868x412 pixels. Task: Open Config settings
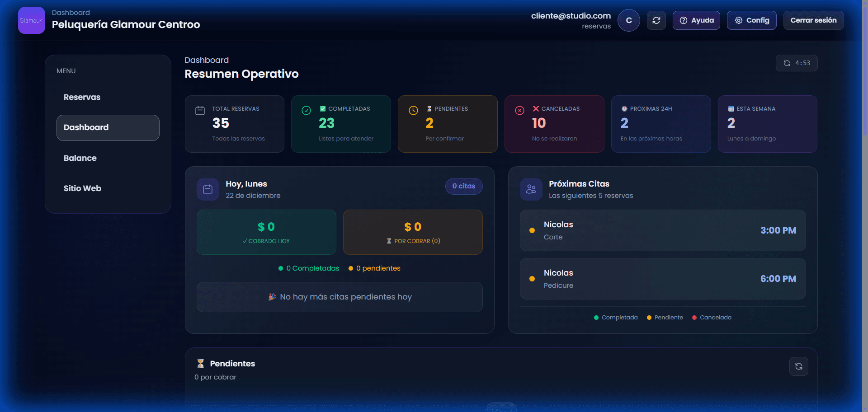(751, 20)
